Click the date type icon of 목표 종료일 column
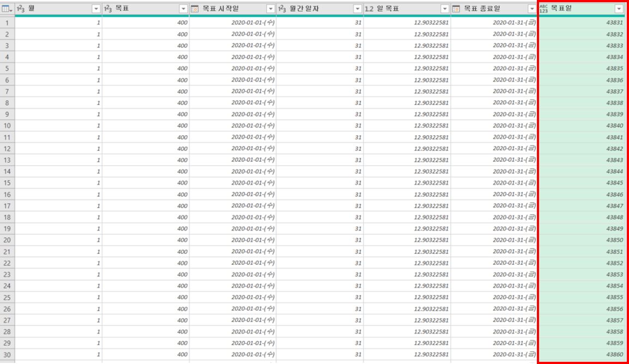The height and width of the screenshot is (364, 629). pos(456,9)
